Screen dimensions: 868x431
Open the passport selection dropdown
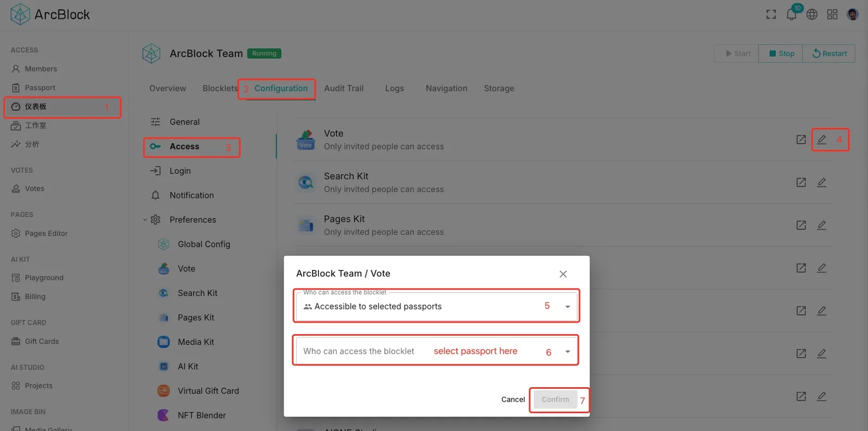[x=436, y=351]
